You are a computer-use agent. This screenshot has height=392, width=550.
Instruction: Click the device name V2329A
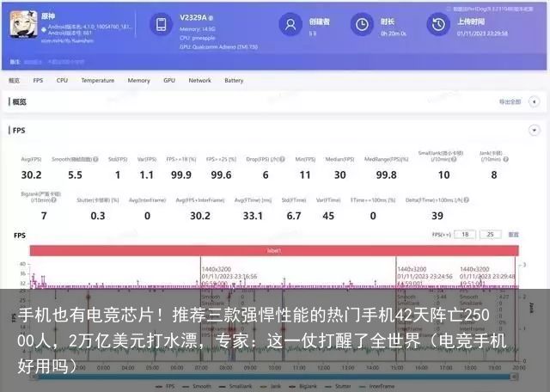(193, 17)
